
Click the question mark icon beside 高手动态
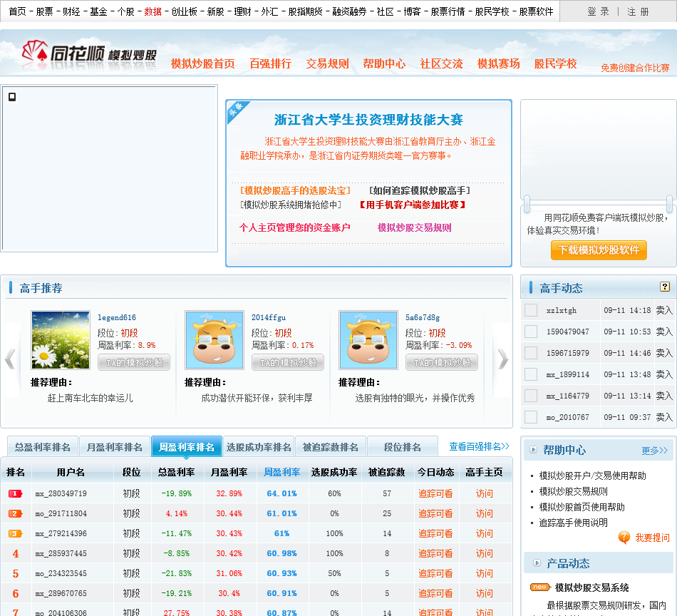[665, 287]
